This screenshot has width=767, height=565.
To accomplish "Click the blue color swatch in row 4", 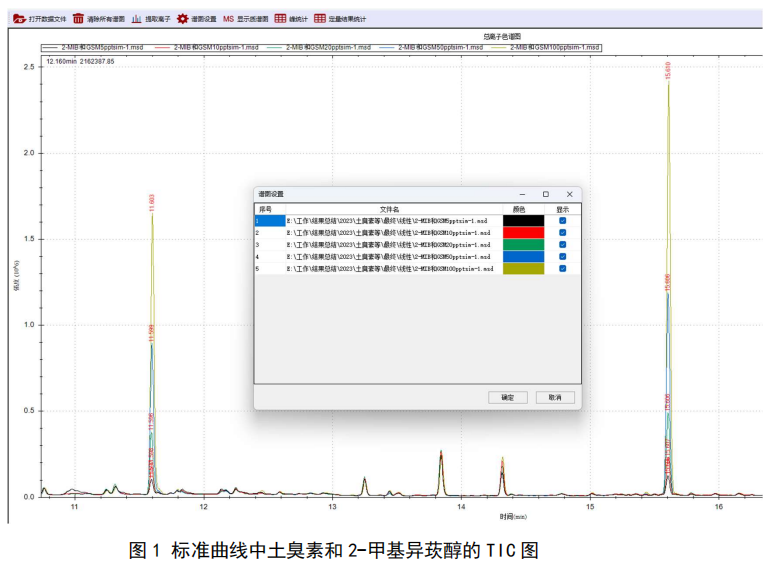I will pyautogui.click(x=523, y=256).
